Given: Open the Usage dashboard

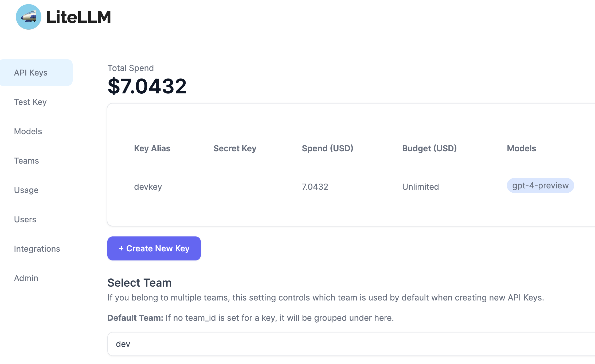Looking at the screenshot, I should tap(26, 190).
